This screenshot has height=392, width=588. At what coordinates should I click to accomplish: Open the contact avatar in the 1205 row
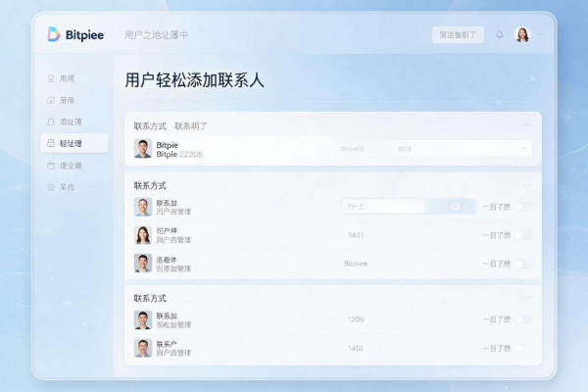pos(143,320)
